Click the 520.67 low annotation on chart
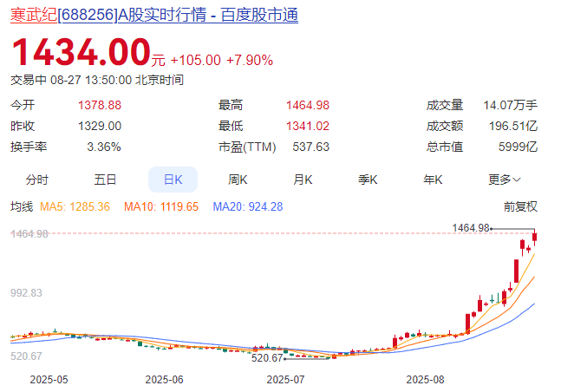 coord(267,357)
